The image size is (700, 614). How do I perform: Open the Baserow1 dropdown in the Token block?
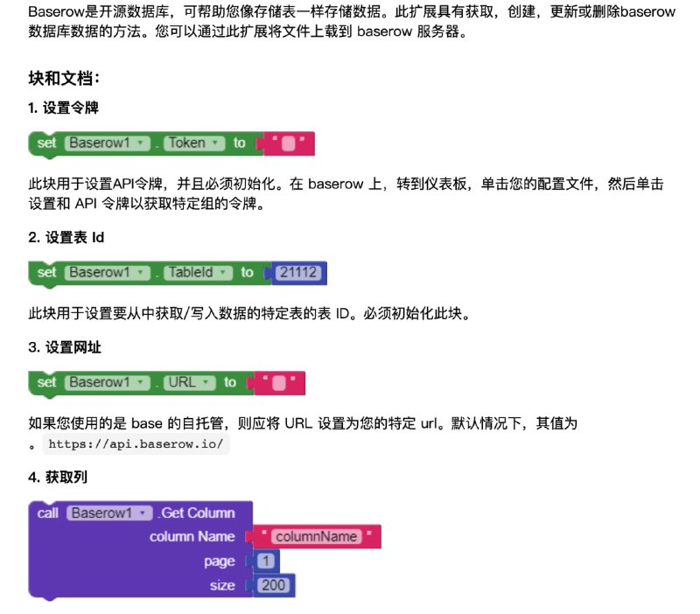click(x=107, y=143)
